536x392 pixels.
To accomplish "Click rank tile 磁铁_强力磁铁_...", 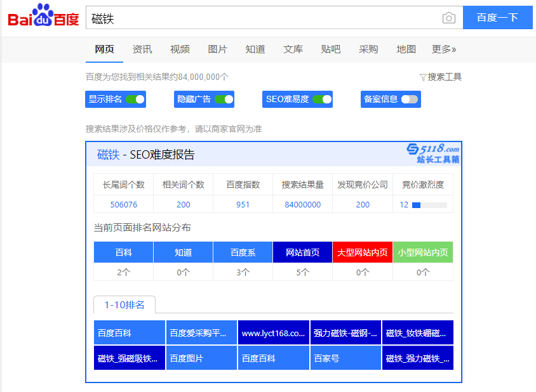I will point(418,358).
